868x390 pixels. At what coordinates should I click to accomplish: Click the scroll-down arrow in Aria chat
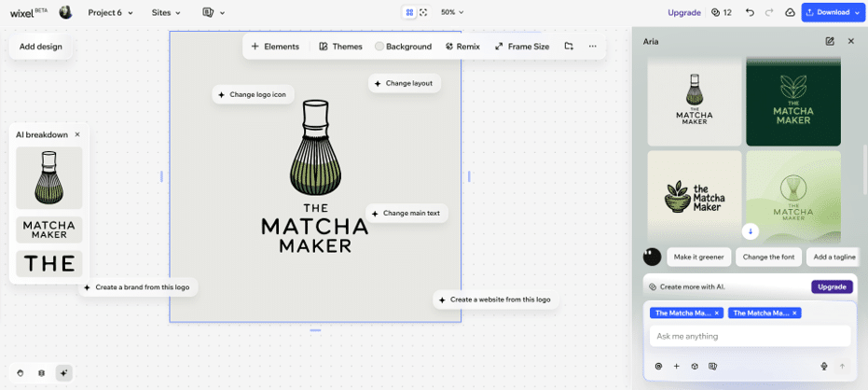[x=751, y=231]
